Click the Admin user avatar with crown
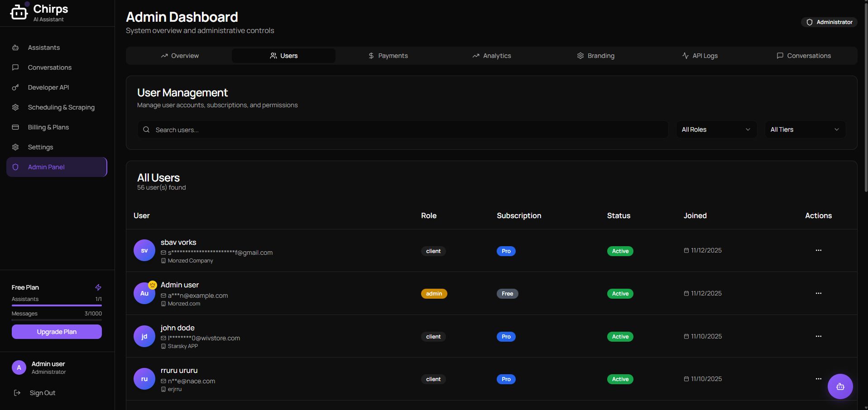The image size is (868, 410). point(144,293)
